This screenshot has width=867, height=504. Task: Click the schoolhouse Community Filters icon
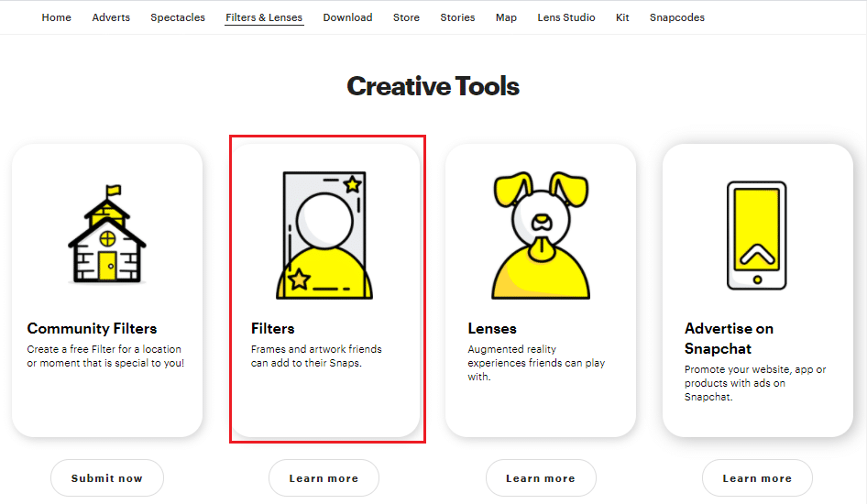pos(107,234)
